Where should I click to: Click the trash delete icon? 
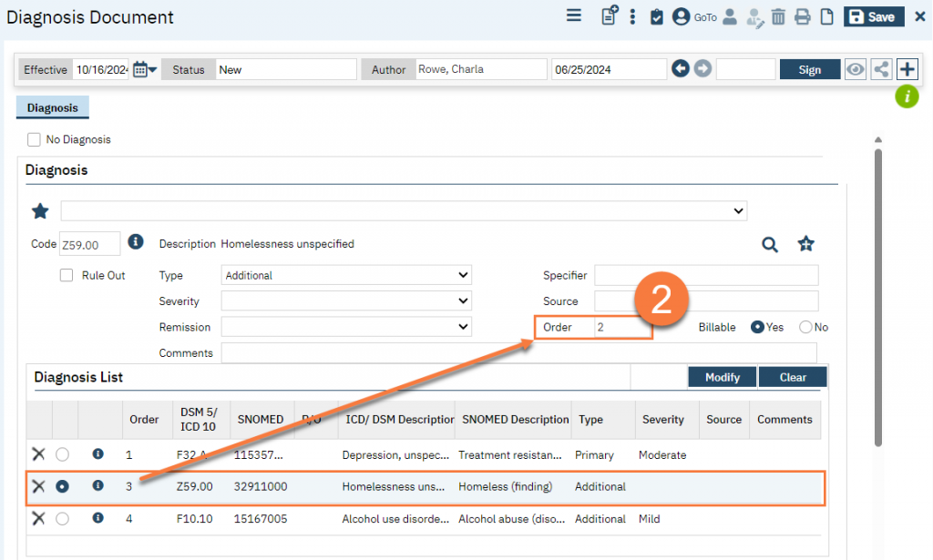(778, 17)
